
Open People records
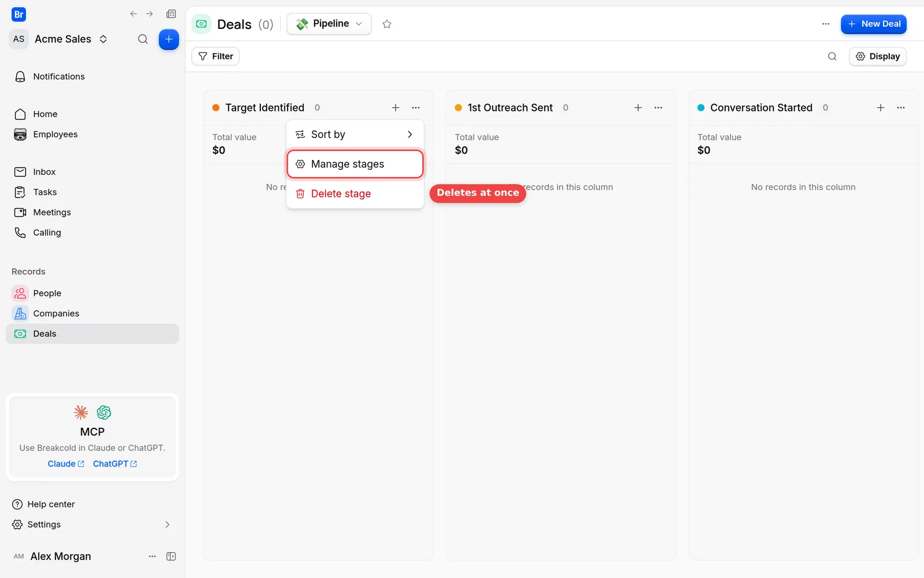pyautogui.click(x=92, y=293)
